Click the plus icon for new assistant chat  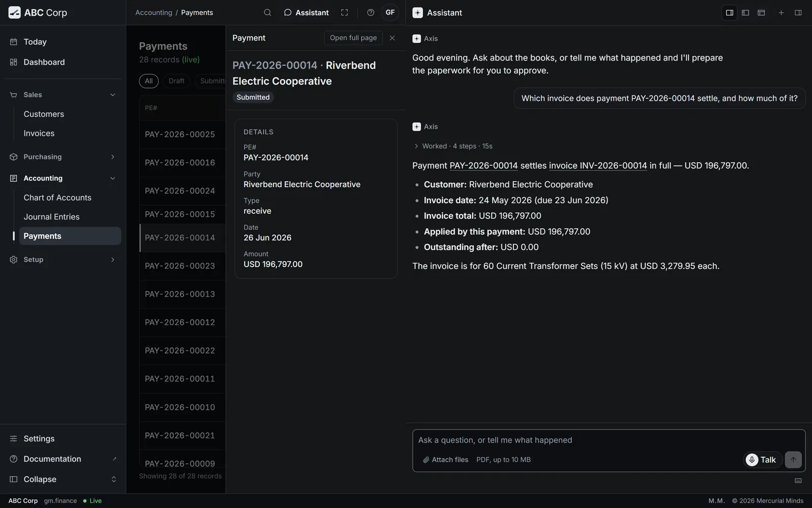tap(781, 13)
